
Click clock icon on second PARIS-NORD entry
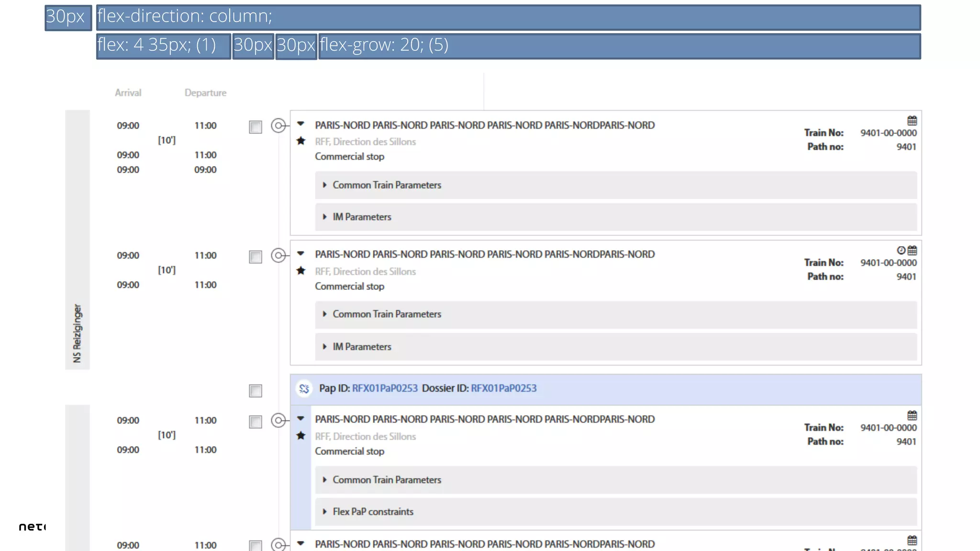[x=901, y=251]
